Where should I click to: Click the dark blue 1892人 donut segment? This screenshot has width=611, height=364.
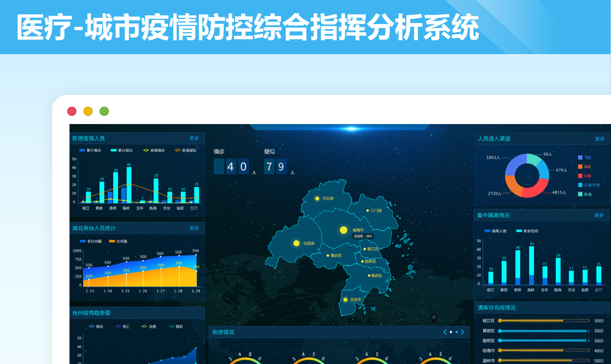(514, 163)
